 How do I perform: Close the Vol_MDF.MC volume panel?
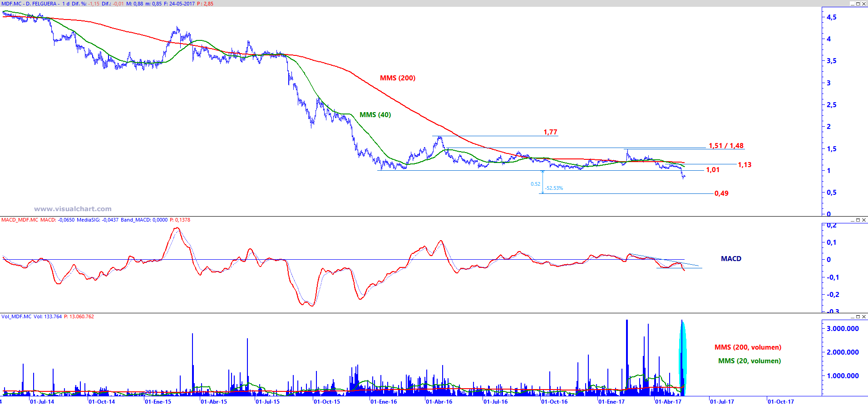pyautogui.click(x=863, y=316)
